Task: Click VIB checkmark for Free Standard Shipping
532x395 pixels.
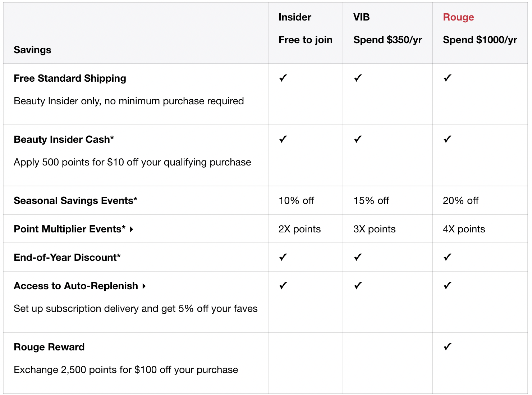Action: point(358,78)
